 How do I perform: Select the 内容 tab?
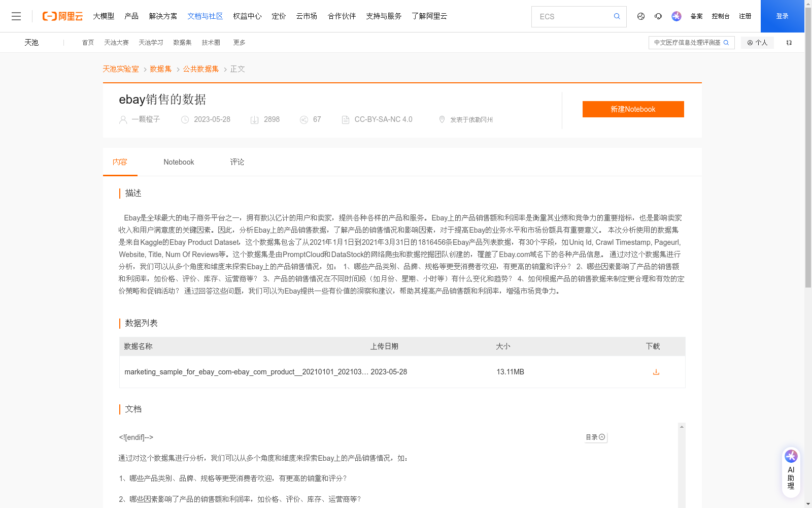tap(120, 162)
